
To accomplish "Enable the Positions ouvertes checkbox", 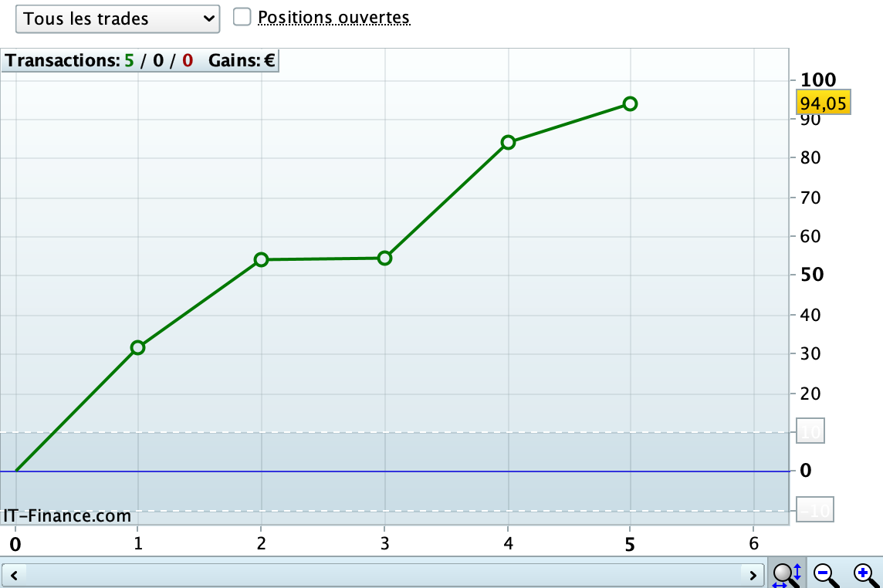I will (x=242, y=17).
